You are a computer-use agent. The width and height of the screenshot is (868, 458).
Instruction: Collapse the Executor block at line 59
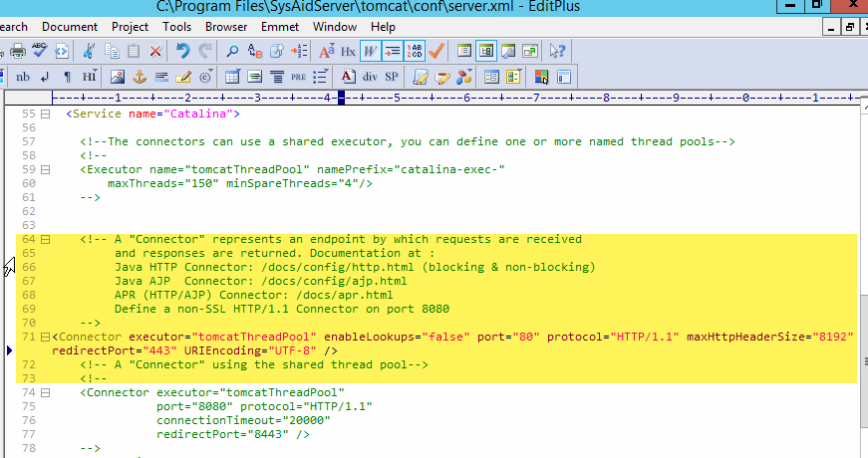coord(46,170)
